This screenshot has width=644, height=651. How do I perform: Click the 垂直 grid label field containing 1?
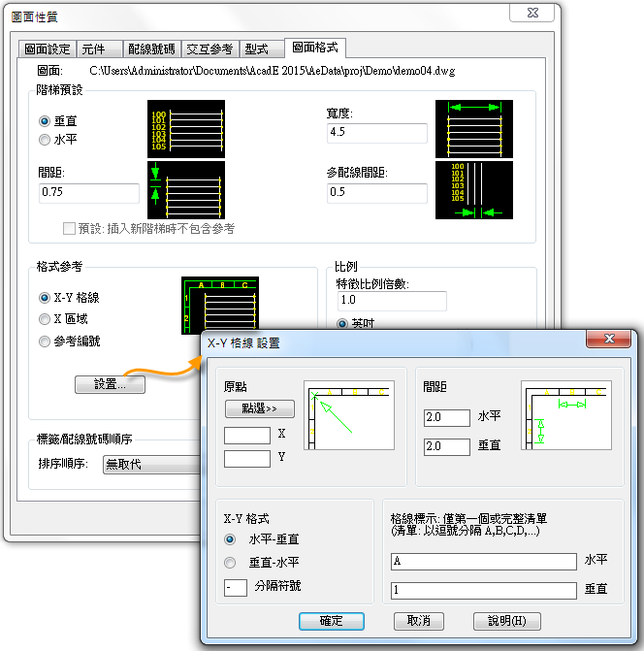tap(484, 591)
